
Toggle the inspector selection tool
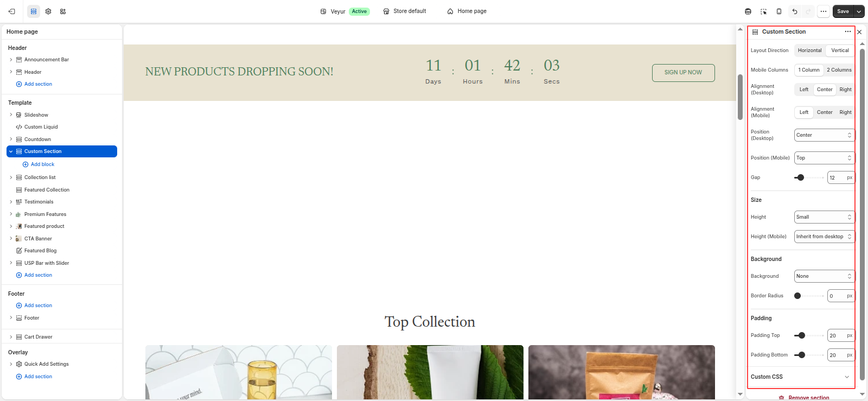pyautogui.click(x=764, y=11)
